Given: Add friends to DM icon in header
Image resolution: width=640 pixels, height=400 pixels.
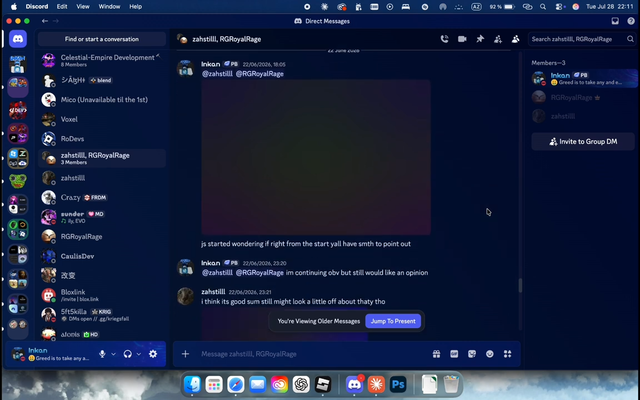Looking at the screenshot, I should tap(498, 39).
